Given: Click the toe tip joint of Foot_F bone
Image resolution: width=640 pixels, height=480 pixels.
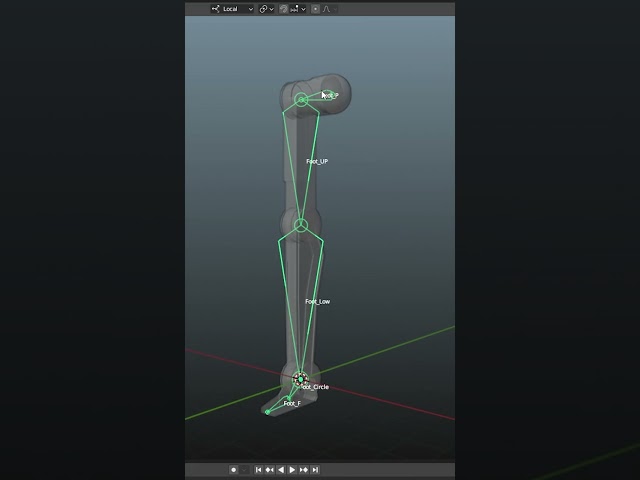Looking at the screenshot, I should point(267,412).
